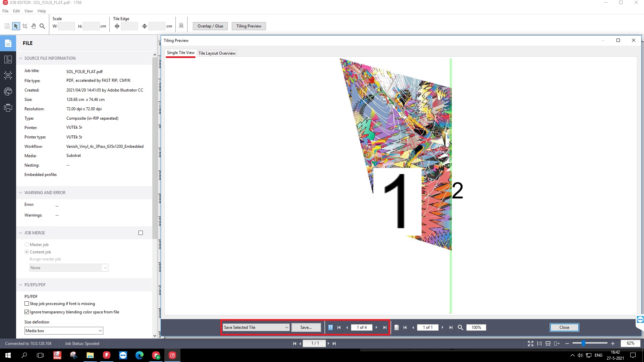Select the Content job radio button
This screenshot has width=644, height=362.
pos(26,252)
